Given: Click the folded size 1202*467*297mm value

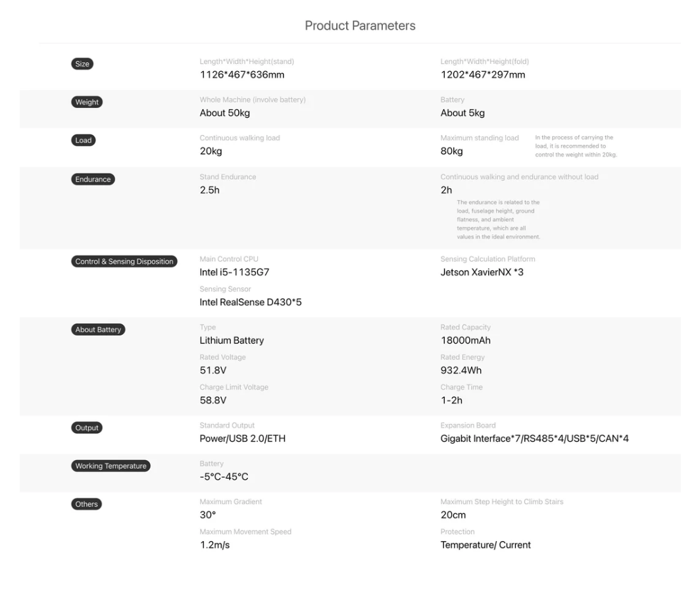Looking at the screenshot, I should point(483,74).
